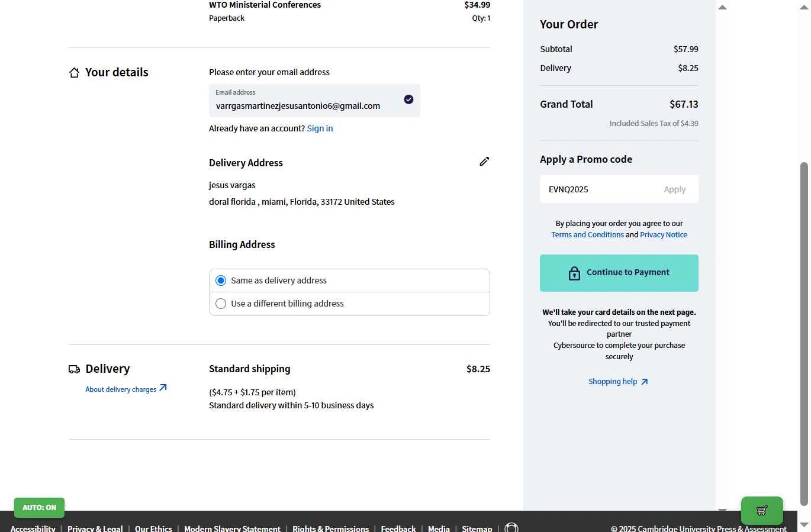Click the padlock icon on Continue to Payment
The height and width of the screenshot is (532, 811).
574,273
